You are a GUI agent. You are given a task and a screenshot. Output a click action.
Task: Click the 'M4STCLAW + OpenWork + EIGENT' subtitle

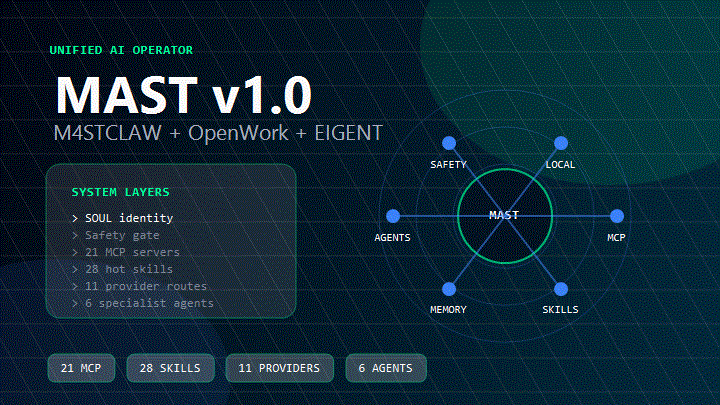click(x=218, y=133)
